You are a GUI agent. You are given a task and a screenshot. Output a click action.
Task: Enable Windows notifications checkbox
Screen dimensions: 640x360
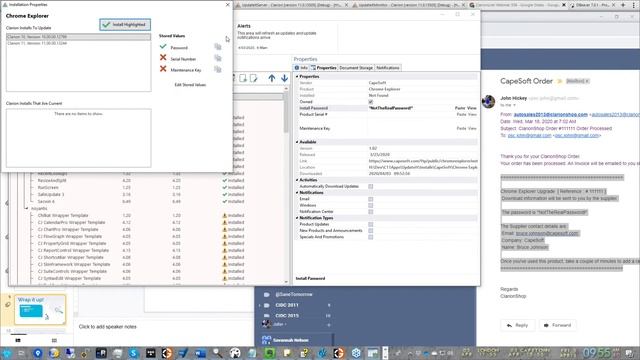tap(371, 205)
